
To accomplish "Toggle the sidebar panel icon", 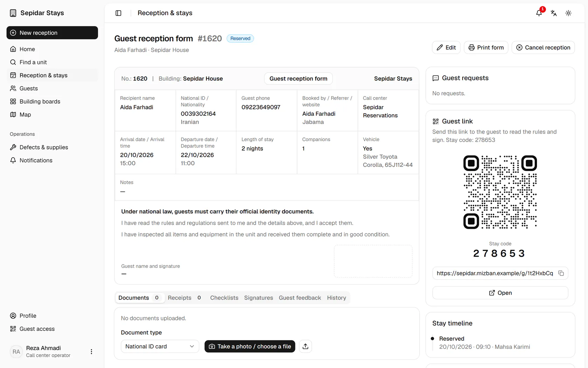I will pyautogui.click(x=118, y=13).
